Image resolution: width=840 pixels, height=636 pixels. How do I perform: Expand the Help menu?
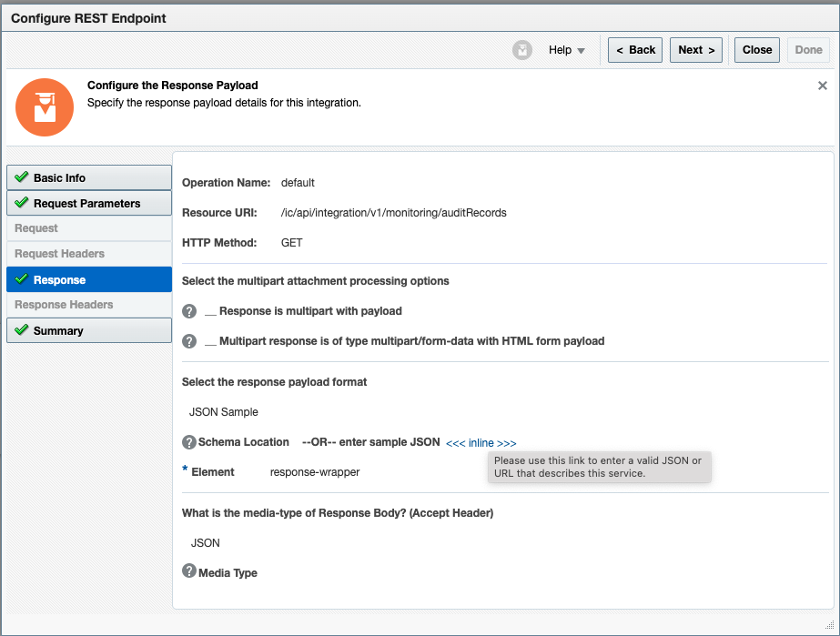click(x=566, y=50)
